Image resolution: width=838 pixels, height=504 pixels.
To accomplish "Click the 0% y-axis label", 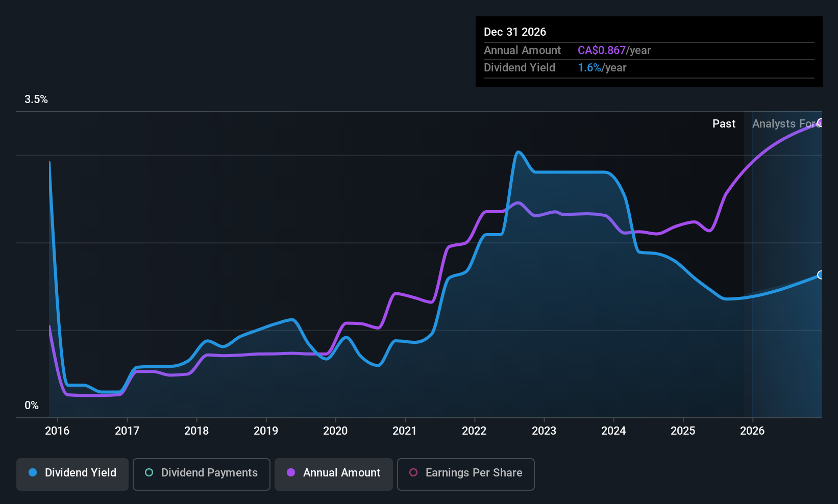I will [x=32, y=406].
